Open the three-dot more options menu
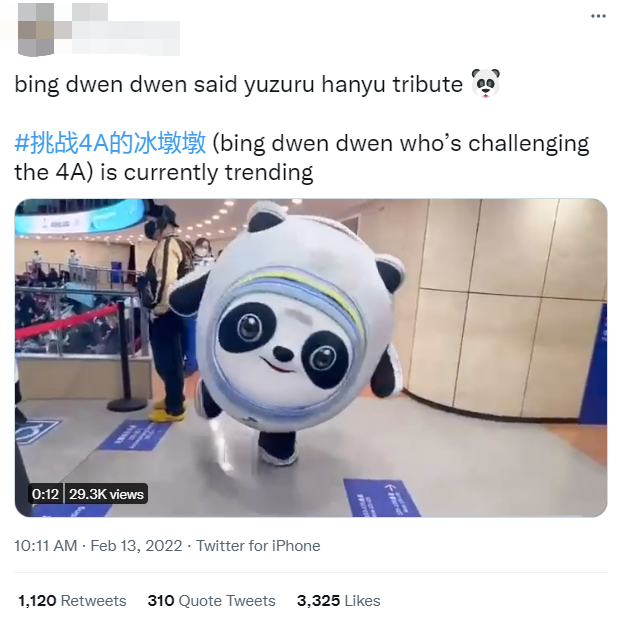The image size is (622, 620). [x=598, y=16]
